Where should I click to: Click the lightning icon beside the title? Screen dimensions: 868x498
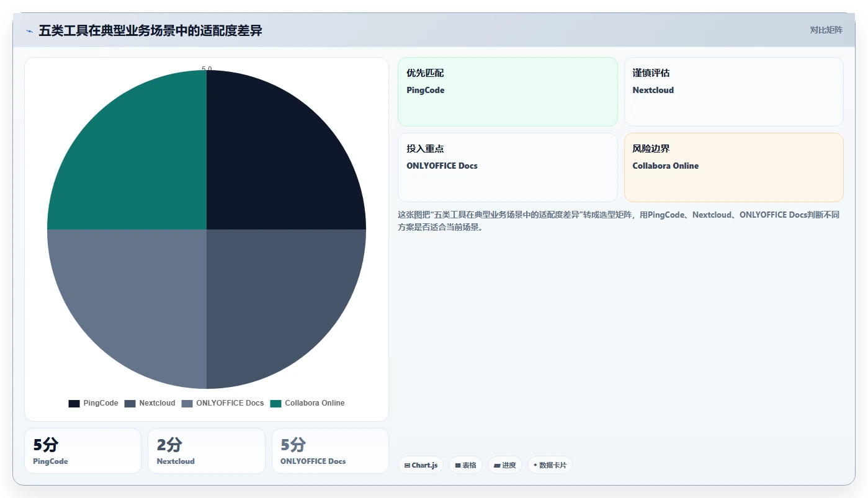pyautogui.click(x=30, y=31)
